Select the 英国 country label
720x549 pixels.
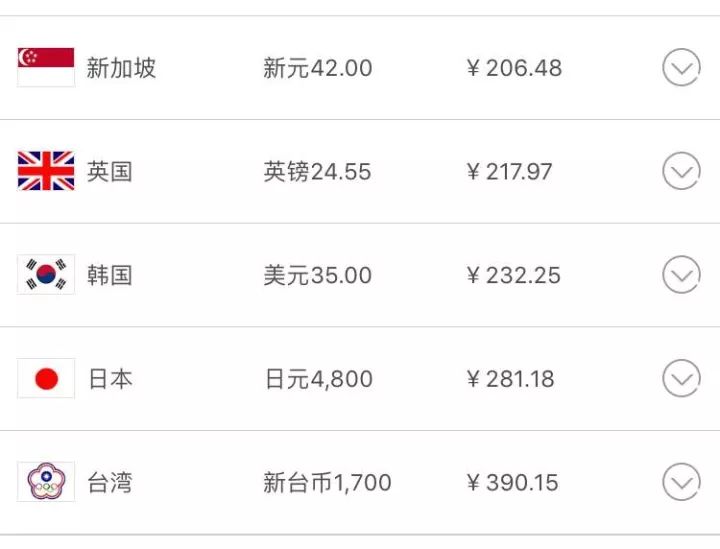pyautogui.click(x=109, y=172)
